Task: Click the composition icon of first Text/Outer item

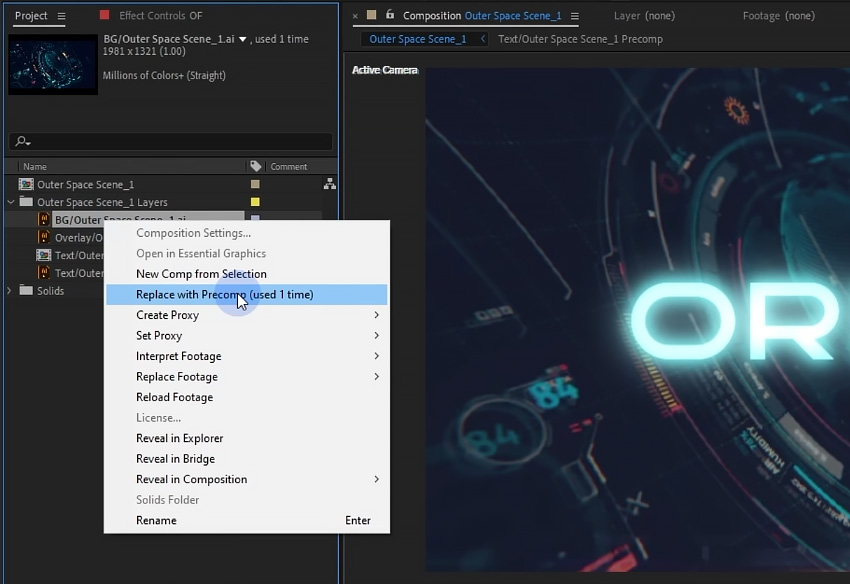Action: (x=43, y=255)
